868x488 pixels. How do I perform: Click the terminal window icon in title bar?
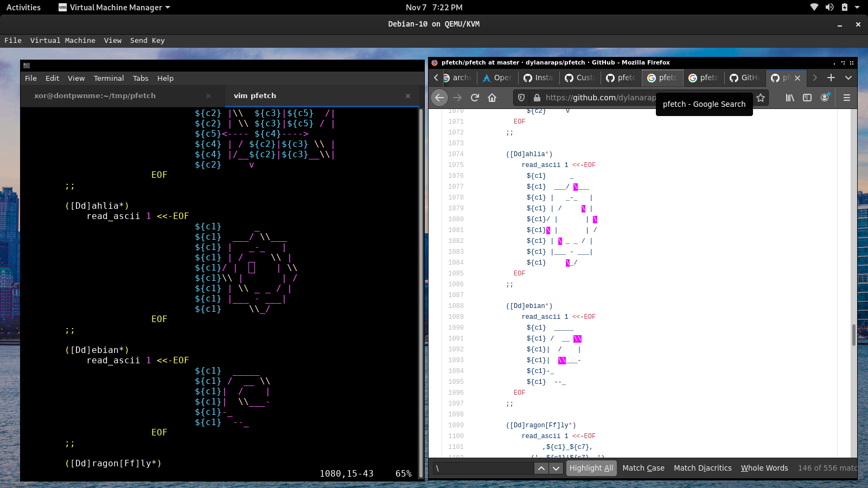click(x=27, y=65)
